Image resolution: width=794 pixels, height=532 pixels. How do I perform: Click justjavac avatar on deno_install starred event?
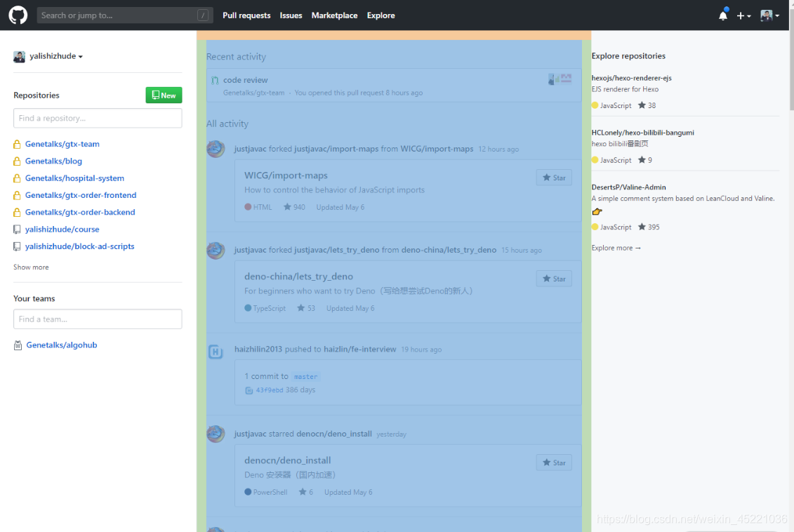pos(216,434)
